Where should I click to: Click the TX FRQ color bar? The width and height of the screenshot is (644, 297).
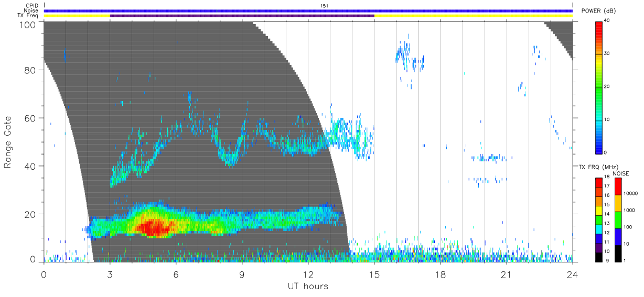pyautogui.click(x=599, y=220)
